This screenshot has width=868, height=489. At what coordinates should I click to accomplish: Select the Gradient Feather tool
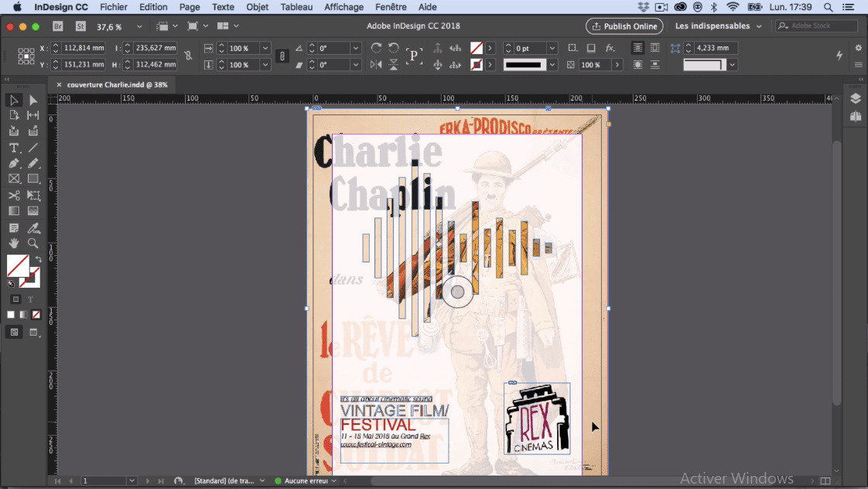pyautogui.click(x=33, y=211)
